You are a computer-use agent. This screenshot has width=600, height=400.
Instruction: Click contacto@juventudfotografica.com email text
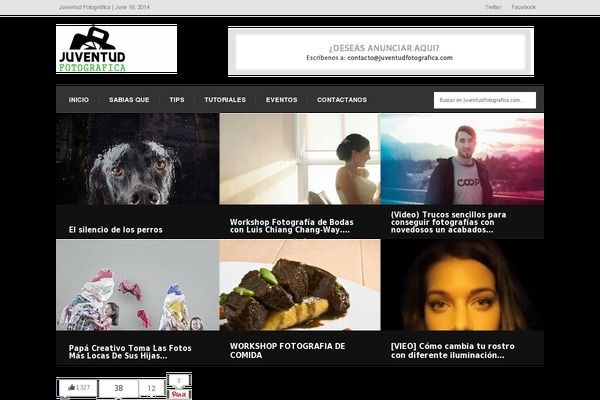click(400, 58)
